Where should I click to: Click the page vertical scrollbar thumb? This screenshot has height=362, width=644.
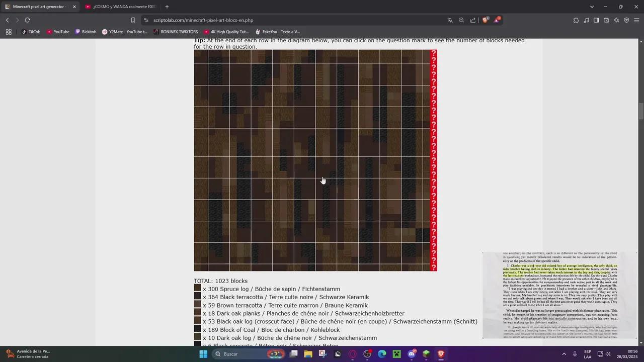(641, 111)
